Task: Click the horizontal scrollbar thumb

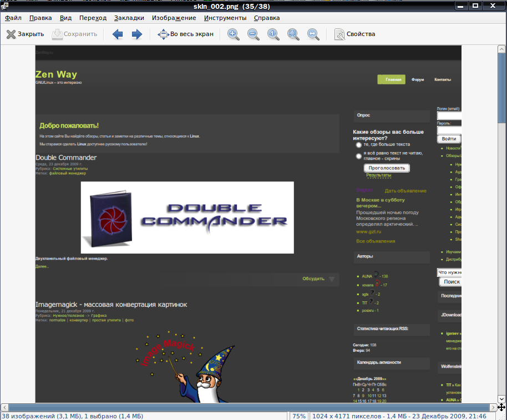Action: click(249, 407)
